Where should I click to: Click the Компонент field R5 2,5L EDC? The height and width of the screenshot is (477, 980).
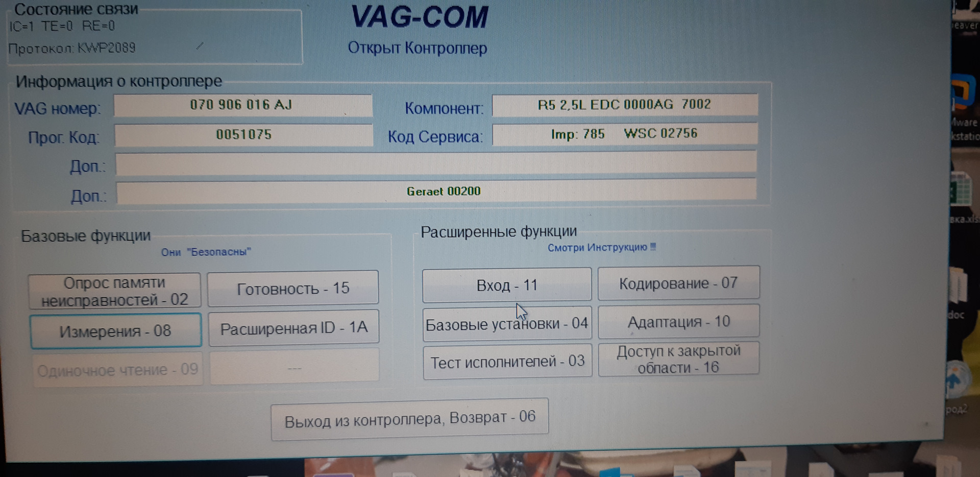pos(625,105)
